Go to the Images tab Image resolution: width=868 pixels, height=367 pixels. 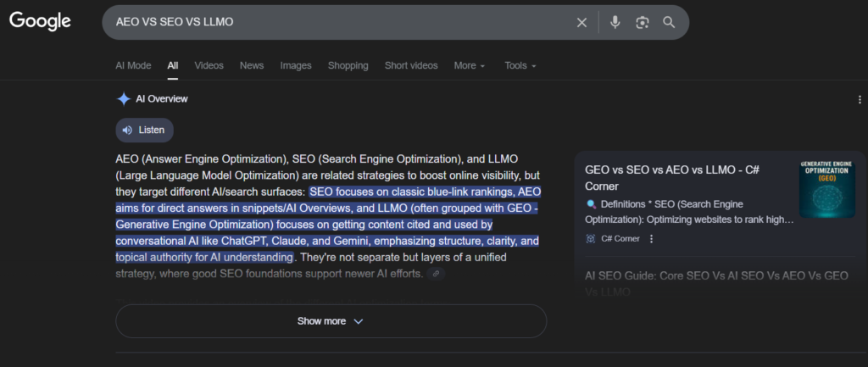click(x=296, y=65)
